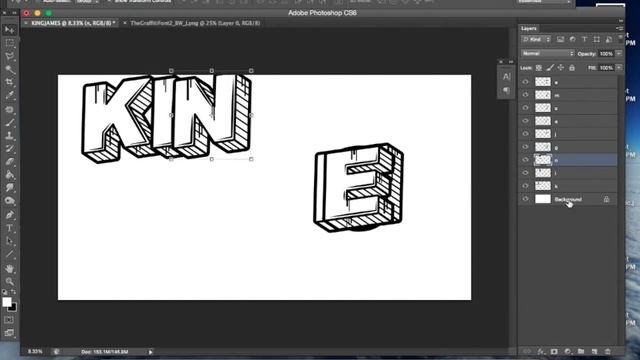This screenshot has height=360, width=640.
Task: Open the Fill slider dropdown arrow
Action: pyautogui.click(x=619, y=68)
